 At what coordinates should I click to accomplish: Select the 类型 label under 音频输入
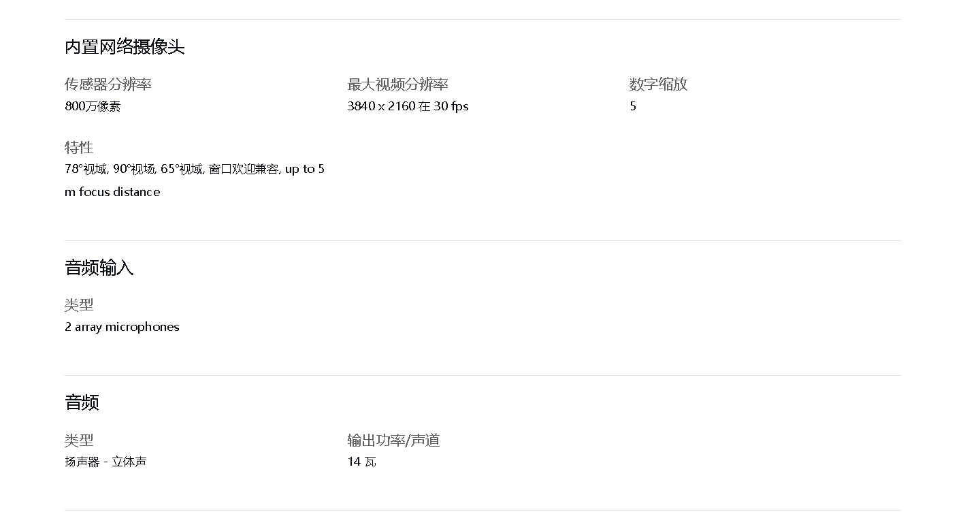79,304
